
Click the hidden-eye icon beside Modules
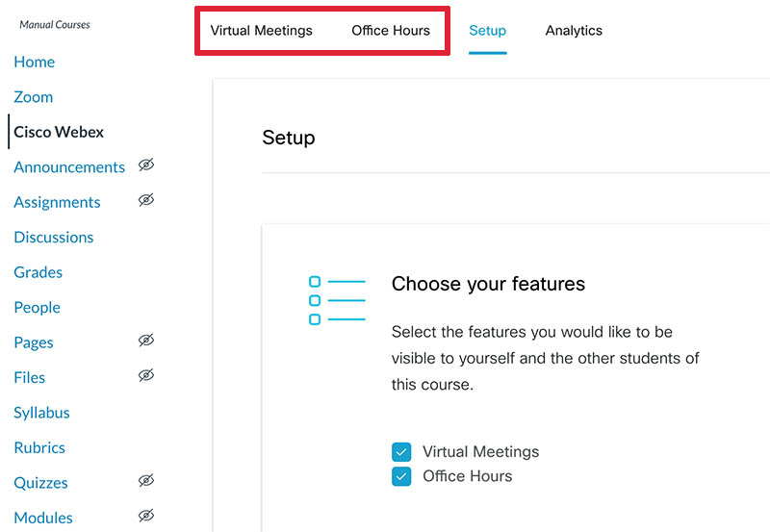146,516
